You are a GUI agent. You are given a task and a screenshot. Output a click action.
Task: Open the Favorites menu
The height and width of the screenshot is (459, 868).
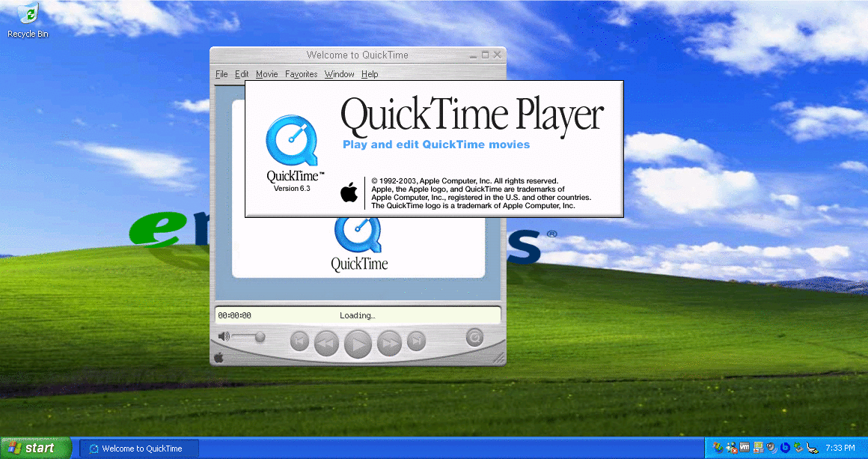coord(301,74)
